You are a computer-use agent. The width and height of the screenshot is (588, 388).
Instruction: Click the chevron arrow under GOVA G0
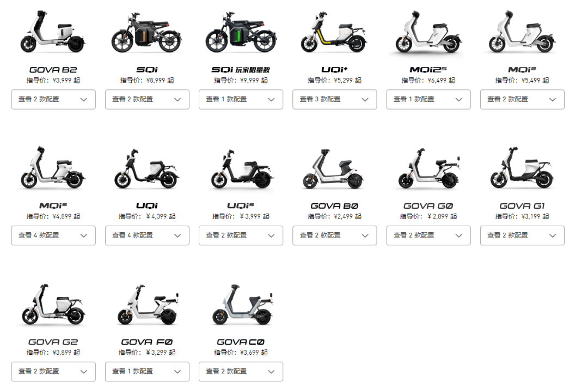click(458, 235)
